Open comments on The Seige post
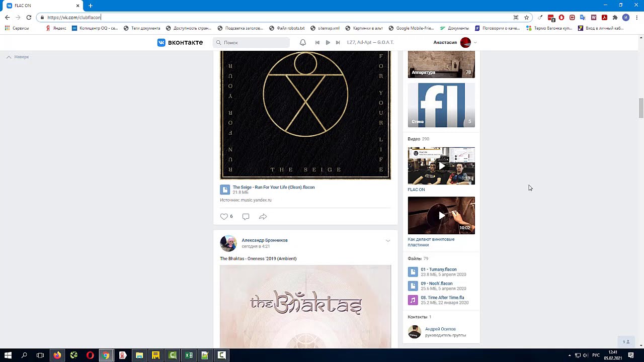 pos(246,217)
